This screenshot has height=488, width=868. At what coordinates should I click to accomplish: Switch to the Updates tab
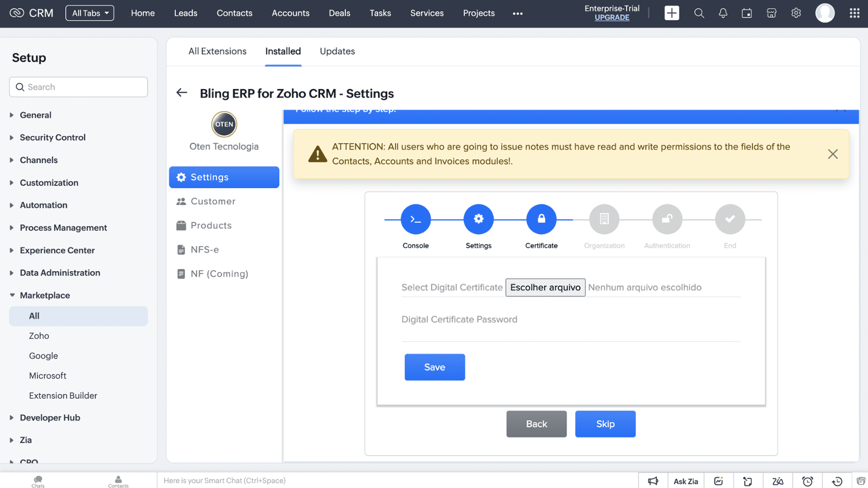(337, 51)
